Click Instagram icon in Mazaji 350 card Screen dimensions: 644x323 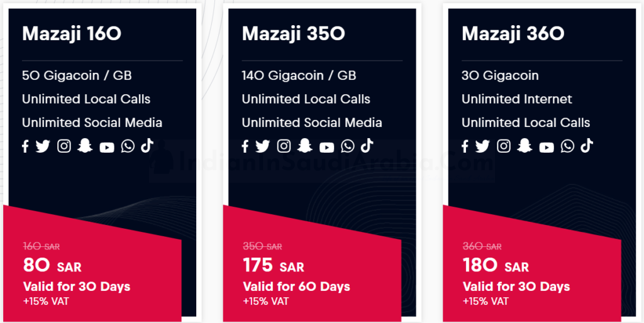pyautogui.click(x=284, y=146)
